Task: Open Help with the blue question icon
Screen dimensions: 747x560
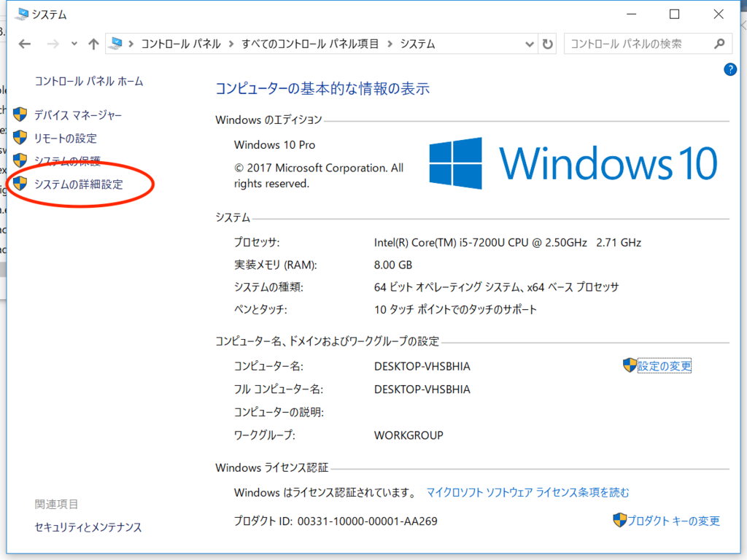Action: [729, 69]
